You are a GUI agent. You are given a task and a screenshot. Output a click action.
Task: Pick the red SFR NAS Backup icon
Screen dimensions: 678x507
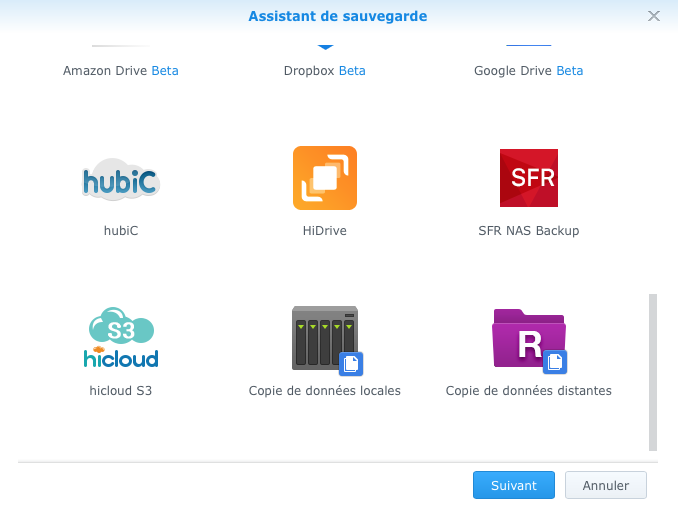click(529, 178)
